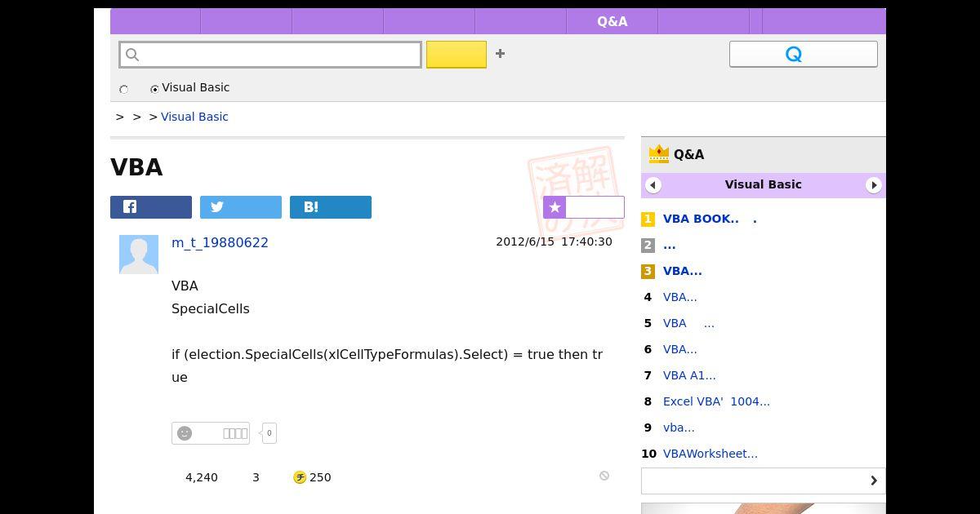Open ranking item 6 VBA...
This screenshot has width=980, height=514.
tap(680, 349)
